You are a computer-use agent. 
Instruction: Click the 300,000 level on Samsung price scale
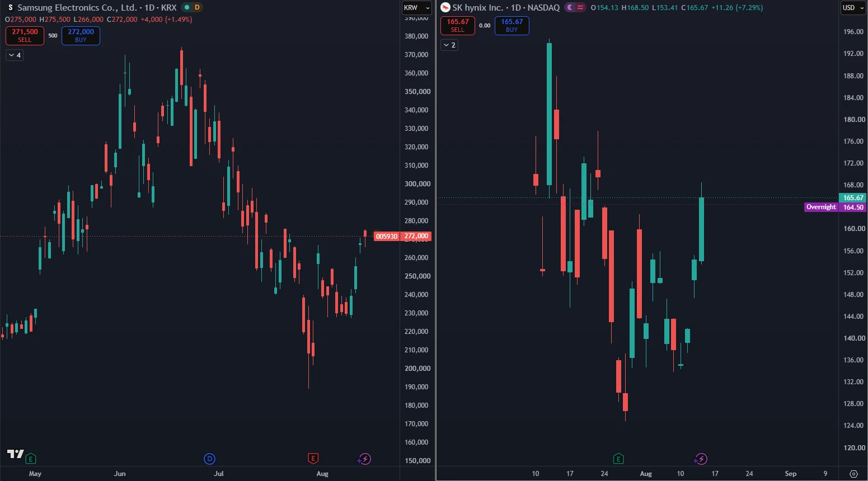point(417,184)
